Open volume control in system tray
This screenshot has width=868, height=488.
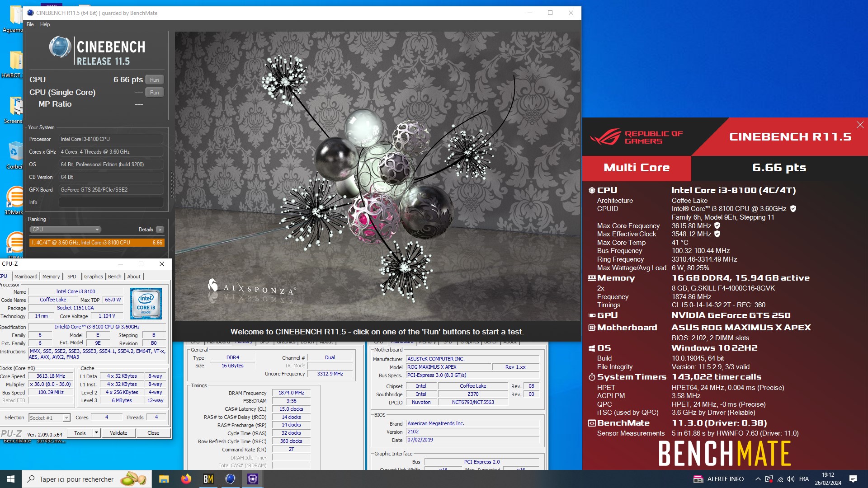click(x=791, y=479)
